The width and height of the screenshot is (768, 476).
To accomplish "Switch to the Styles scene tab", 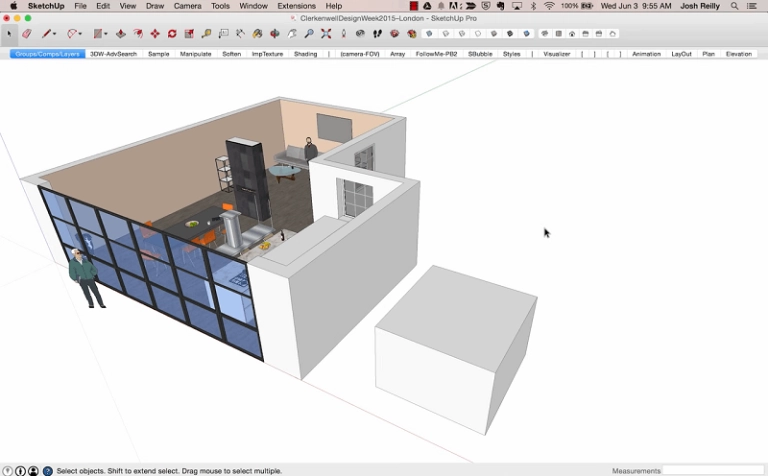I will (x=511, y=54).
